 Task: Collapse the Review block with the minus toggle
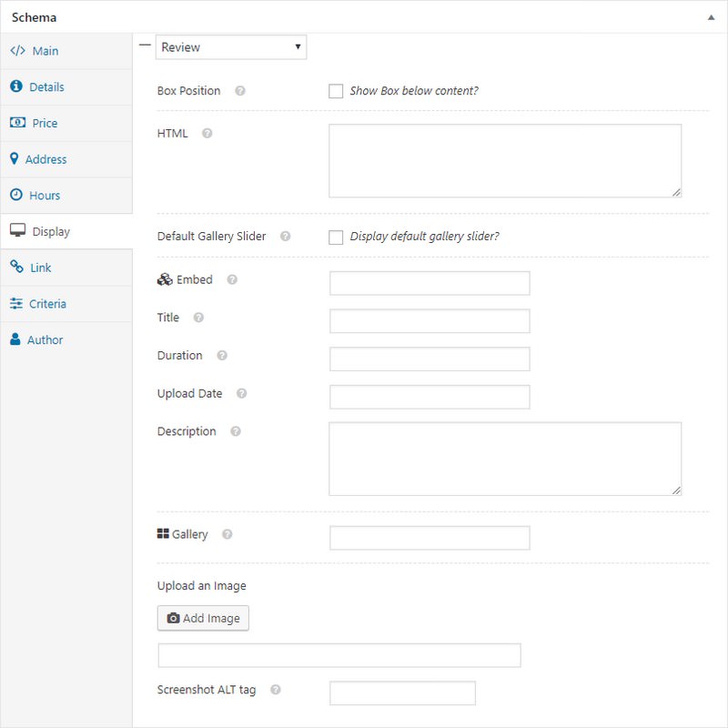tap(146, 43)
